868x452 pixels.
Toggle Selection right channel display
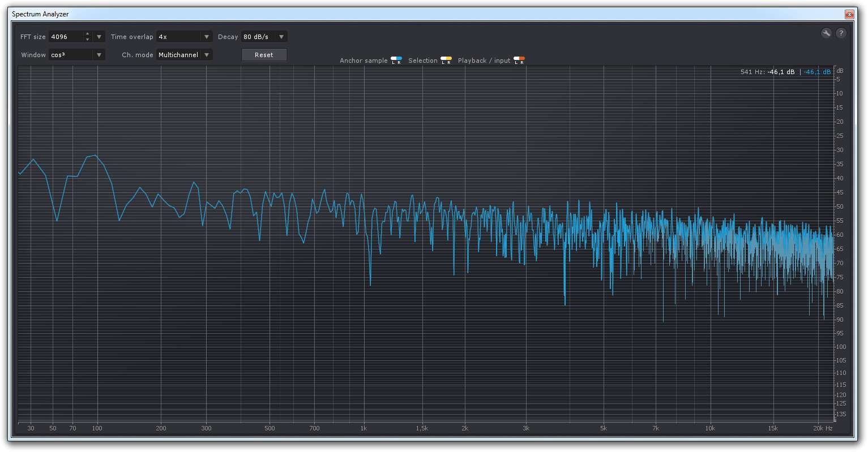[449, 59]
